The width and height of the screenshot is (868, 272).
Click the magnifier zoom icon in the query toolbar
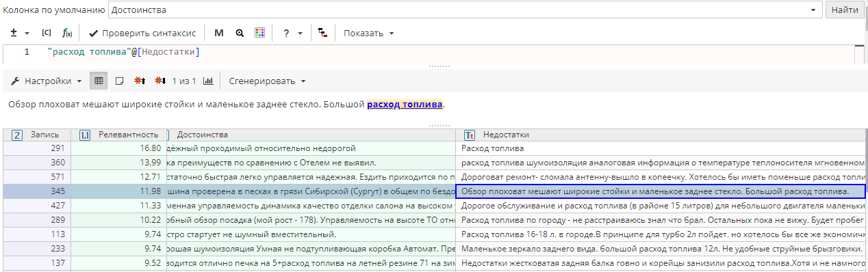click(x=239, y=33)
